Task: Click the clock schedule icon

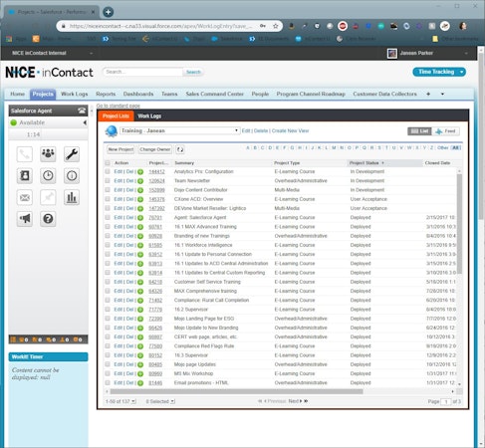Action: pyautogui.click(x=48, y=176)
